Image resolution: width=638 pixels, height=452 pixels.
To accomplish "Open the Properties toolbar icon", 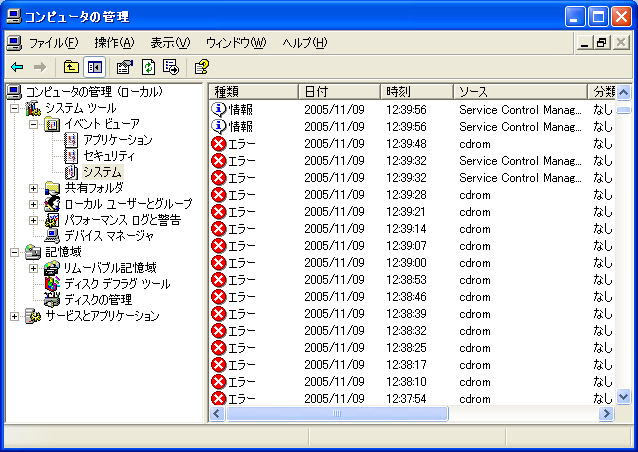I will pyautogui.click(x=125, y=67).
